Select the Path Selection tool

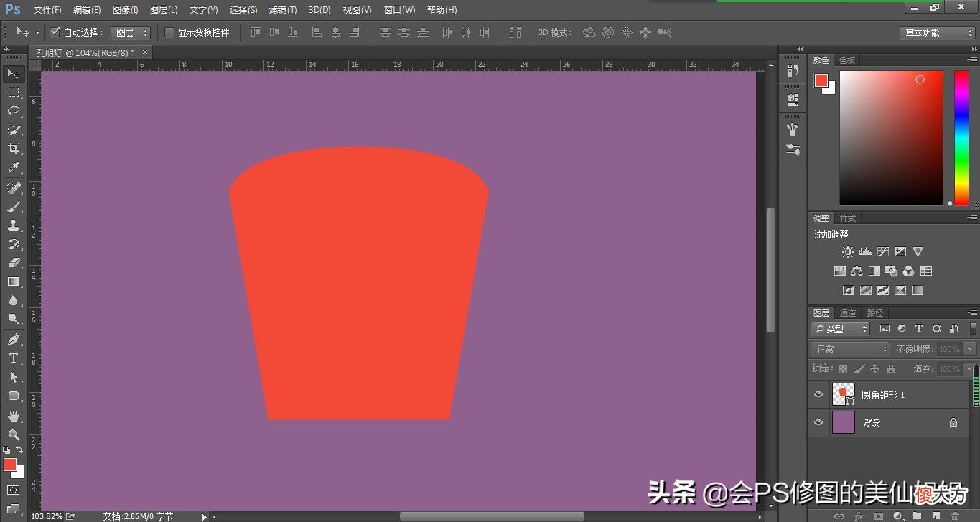coord(14,376)
